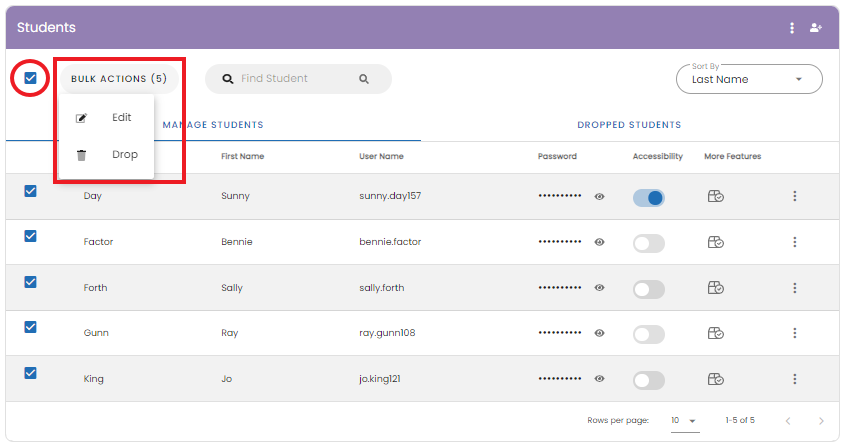Click the search magnifier icon at right of search box
The height and width of the screenshot is (442, 844).
[364, 79]
